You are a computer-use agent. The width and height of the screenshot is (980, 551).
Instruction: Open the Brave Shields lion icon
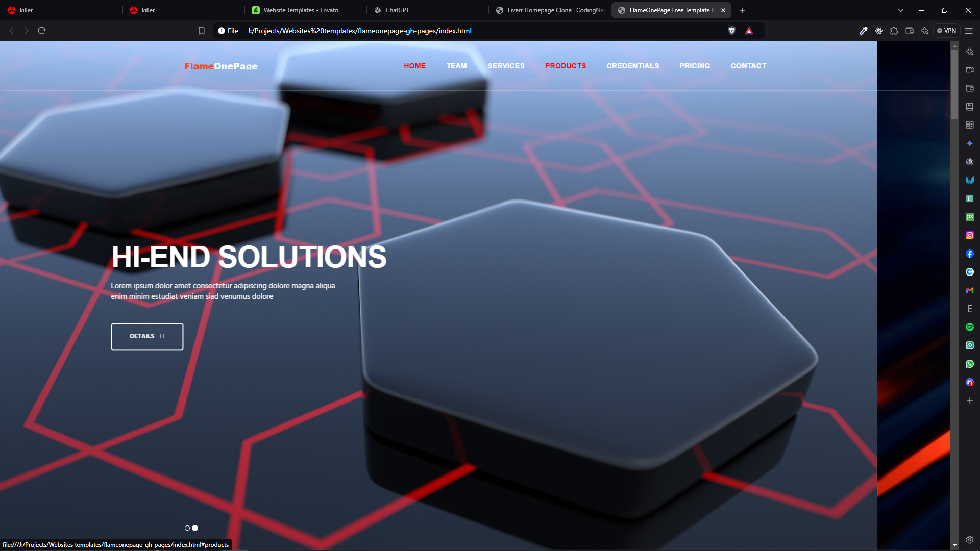732,31
